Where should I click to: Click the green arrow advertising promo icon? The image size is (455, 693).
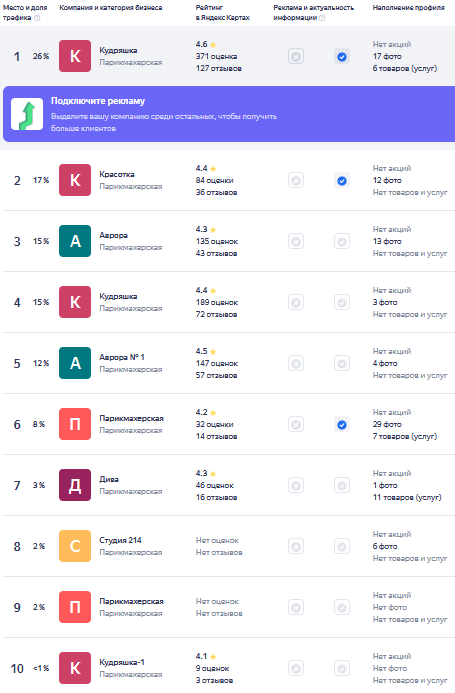[x=27, y=114]
